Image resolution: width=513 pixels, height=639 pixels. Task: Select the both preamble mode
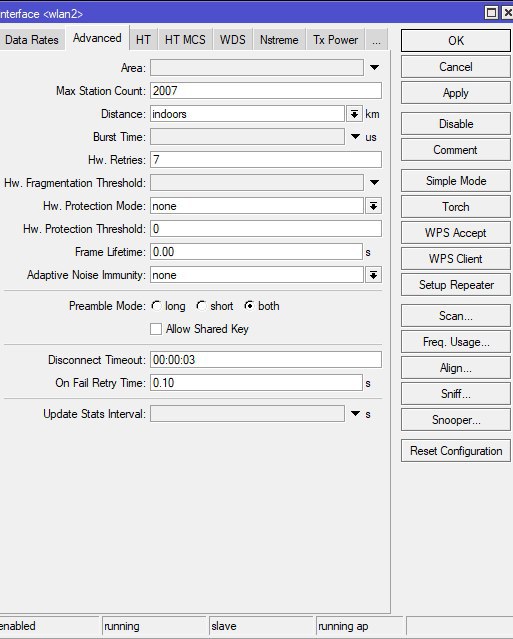coord(249,306)
